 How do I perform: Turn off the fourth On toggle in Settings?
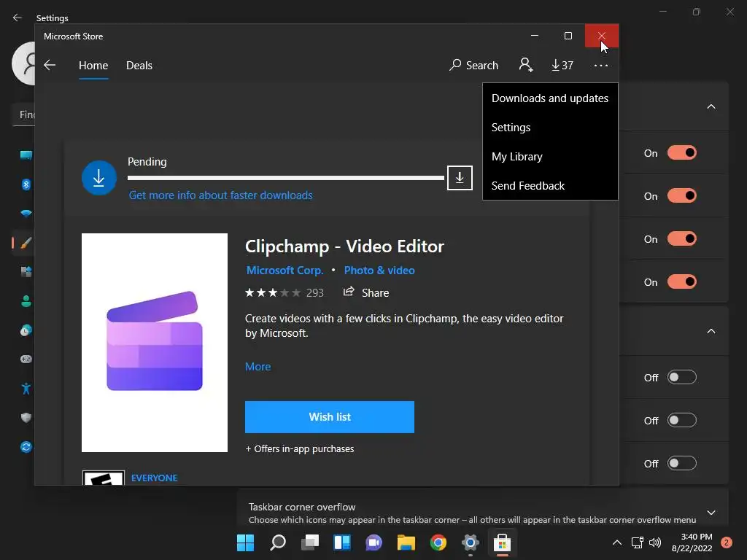tap(682, 282)
